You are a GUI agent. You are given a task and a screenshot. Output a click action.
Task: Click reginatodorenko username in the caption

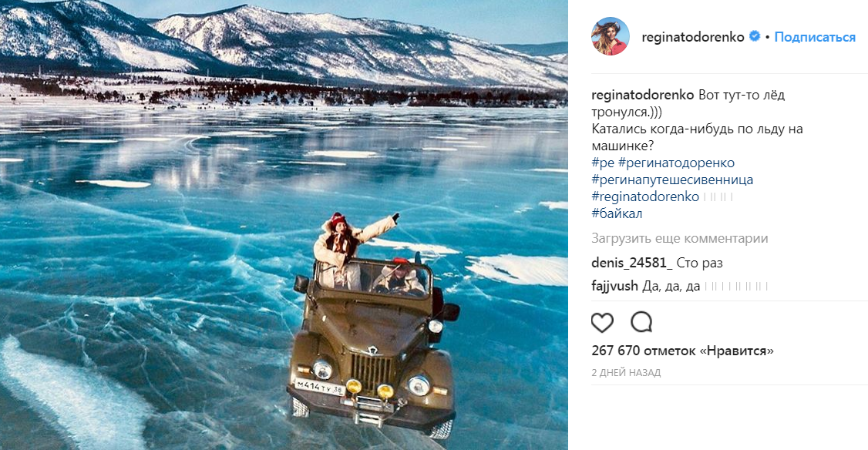click(642, 95)
